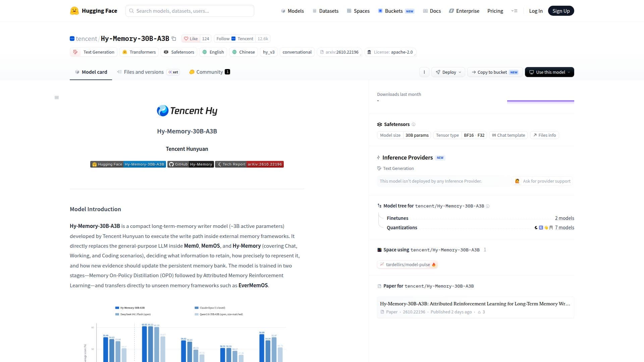Screen dimensions: 644x362
Task: Open the Deploy dropdown
Action: coord(448,72)
